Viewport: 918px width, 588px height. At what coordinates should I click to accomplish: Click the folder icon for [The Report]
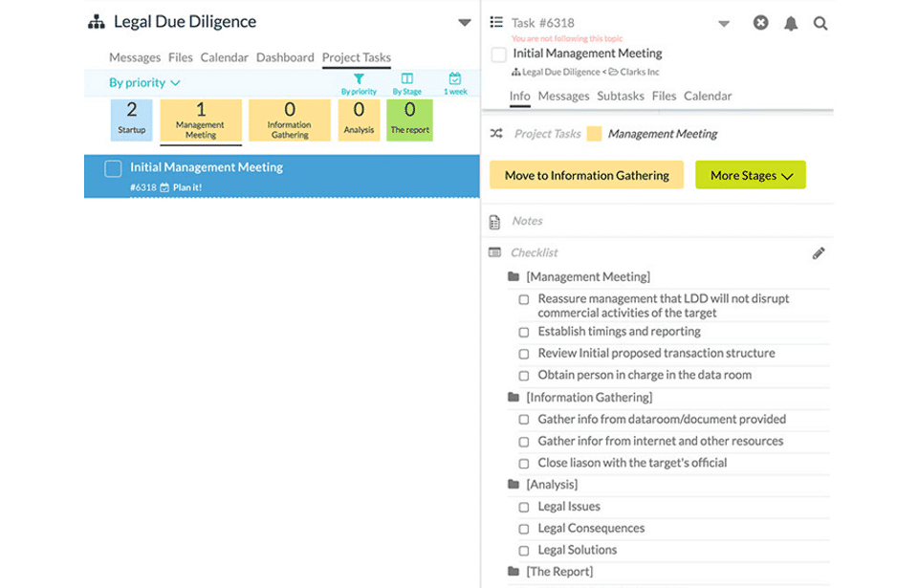pyautogui.click(x=514, y=571)
